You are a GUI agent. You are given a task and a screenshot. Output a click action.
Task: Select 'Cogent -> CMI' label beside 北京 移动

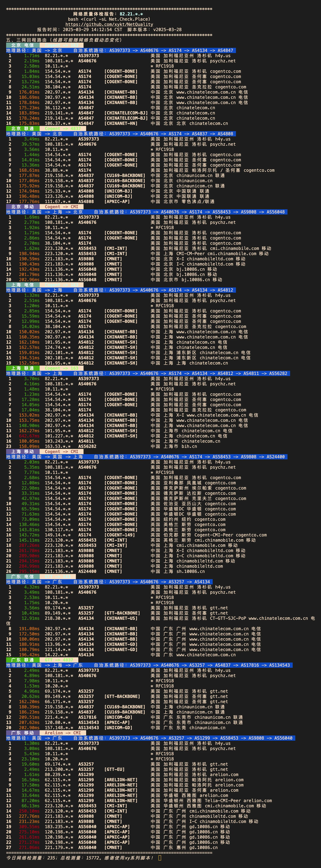(61, 207)
